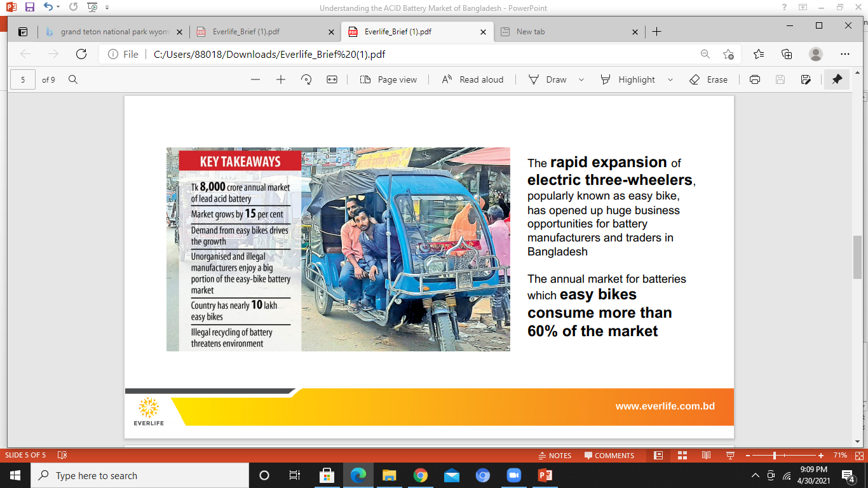Open PowerPoint Help question mark
Screen dimensions: 868x488
[x=785, y=8]
